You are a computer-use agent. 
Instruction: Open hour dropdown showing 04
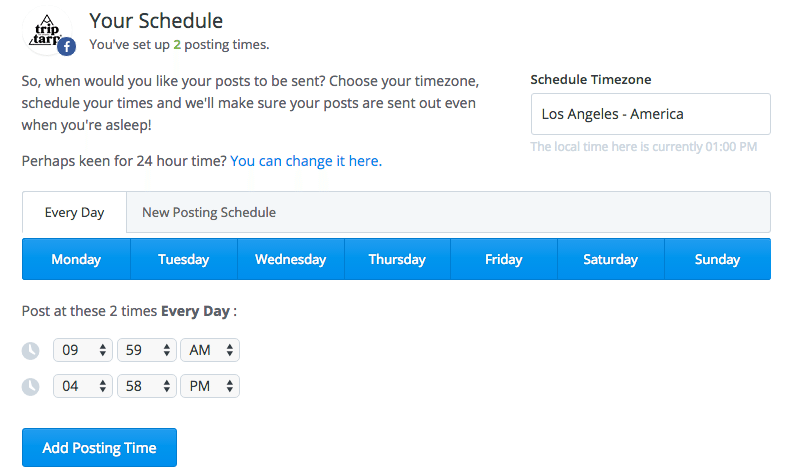(x=83, y=385)
